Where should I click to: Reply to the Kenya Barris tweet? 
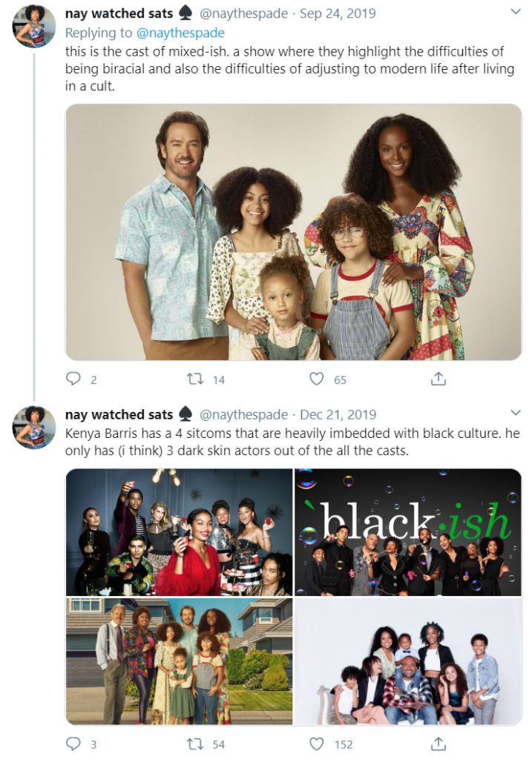73,743
